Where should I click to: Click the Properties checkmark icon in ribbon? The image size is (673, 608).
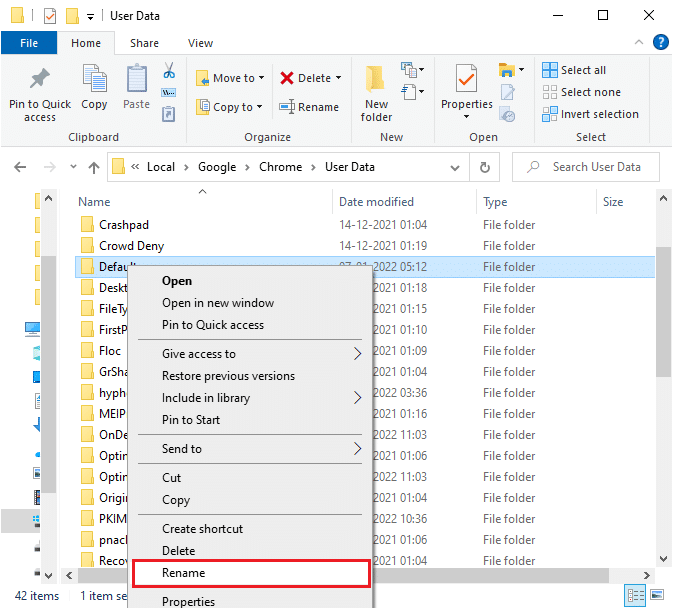466,79
